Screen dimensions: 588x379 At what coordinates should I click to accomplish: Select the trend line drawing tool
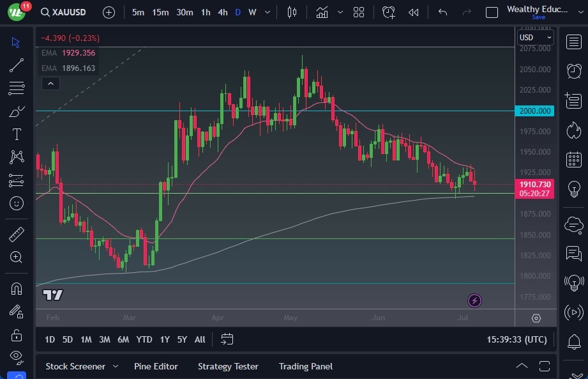click(17, 65)
